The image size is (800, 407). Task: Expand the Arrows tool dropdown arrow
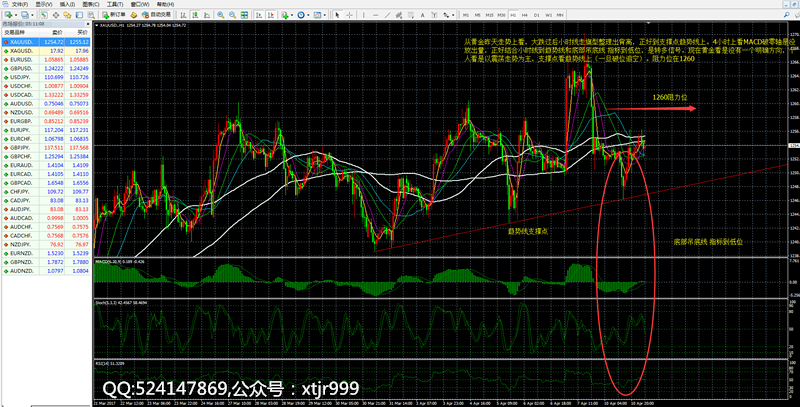(453, 15)
